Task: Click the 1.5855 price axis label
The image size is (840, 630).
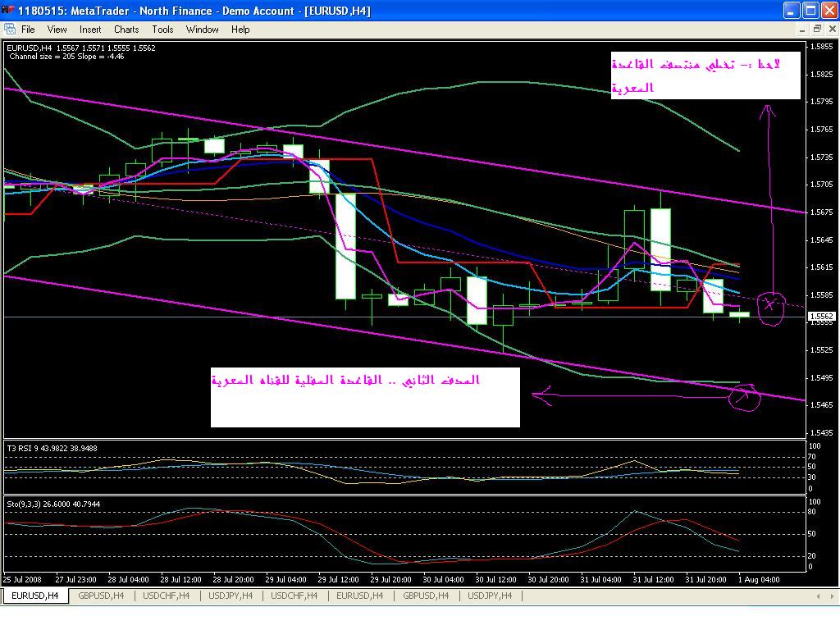Action: point(822,47)
